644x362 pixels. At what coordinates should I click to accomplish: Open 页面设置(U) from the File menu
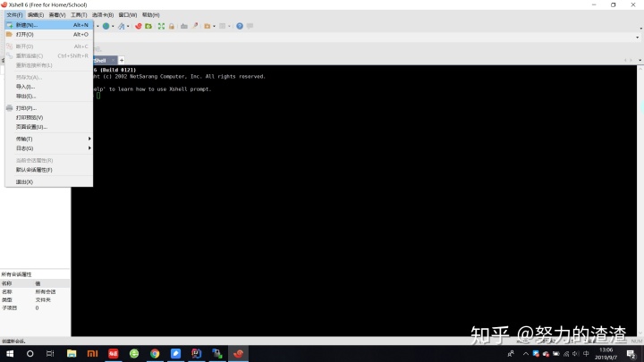coord(49,127)
